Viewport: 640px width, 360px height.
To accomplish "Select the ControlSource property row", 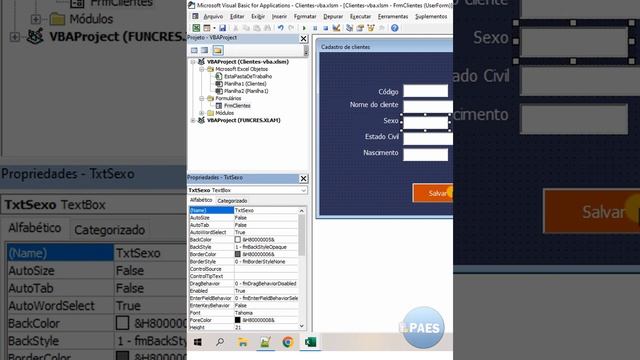I will point(244,269).
